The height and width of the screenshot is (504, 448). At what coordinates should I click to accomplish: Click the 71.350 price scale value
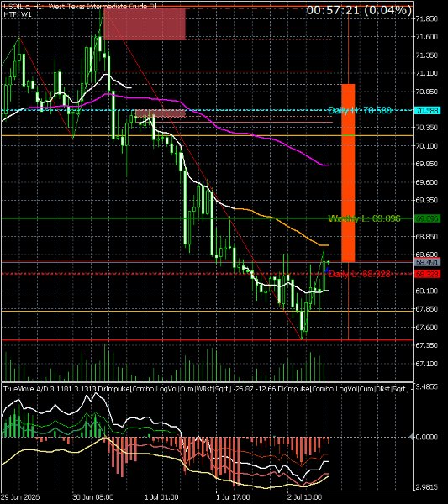pyautogui.click(x=426, y=55)
